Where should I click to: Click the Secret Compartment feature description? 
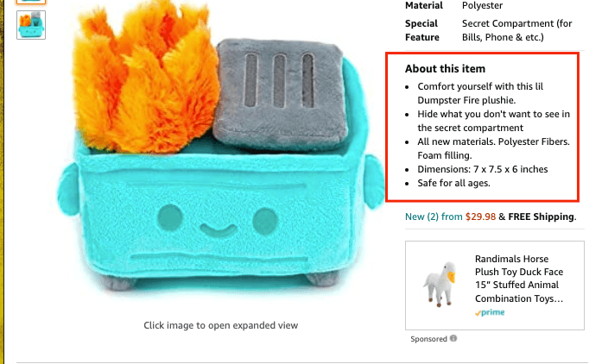tap(516, 30)
